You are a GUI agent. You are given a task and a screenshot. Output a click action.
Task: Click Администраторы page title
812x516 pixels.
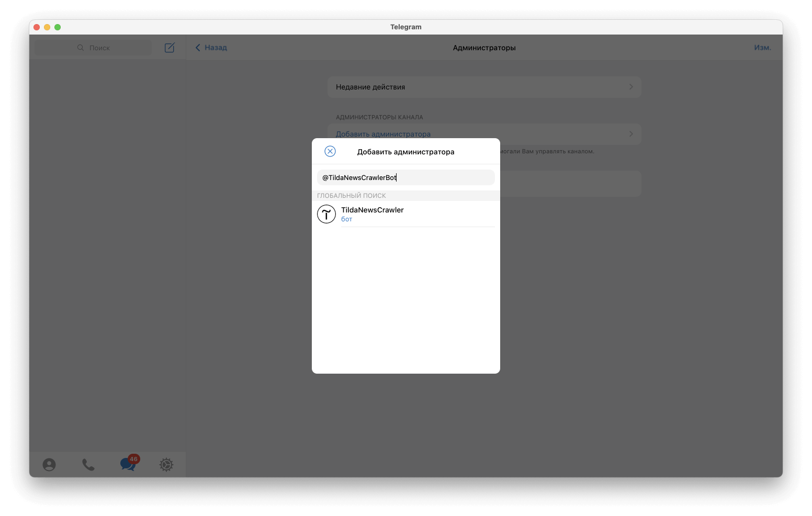(484, 48)
